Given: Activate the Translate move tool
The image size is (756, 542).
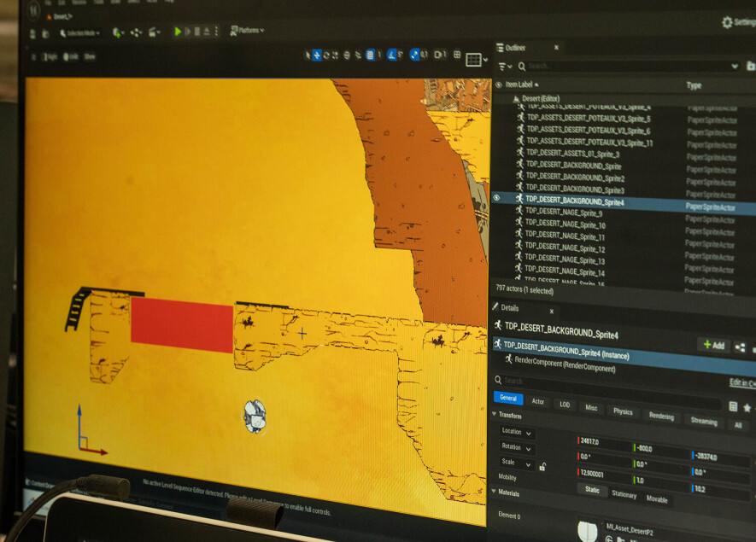Looking at the screenshot, I should pyautogui.click(x=317, y=55).
